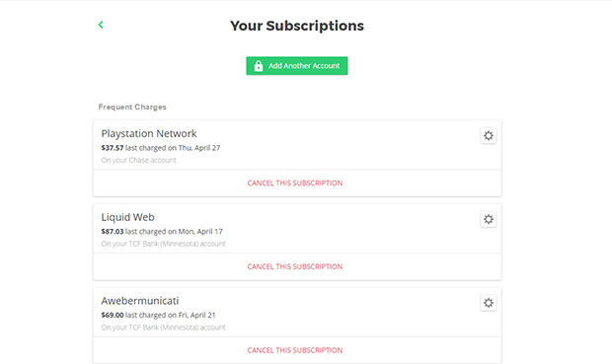Select the Awebermunicati subscription title
Image resolution: width=612 pixels, height=364 pixels.
tap(140, 301)
